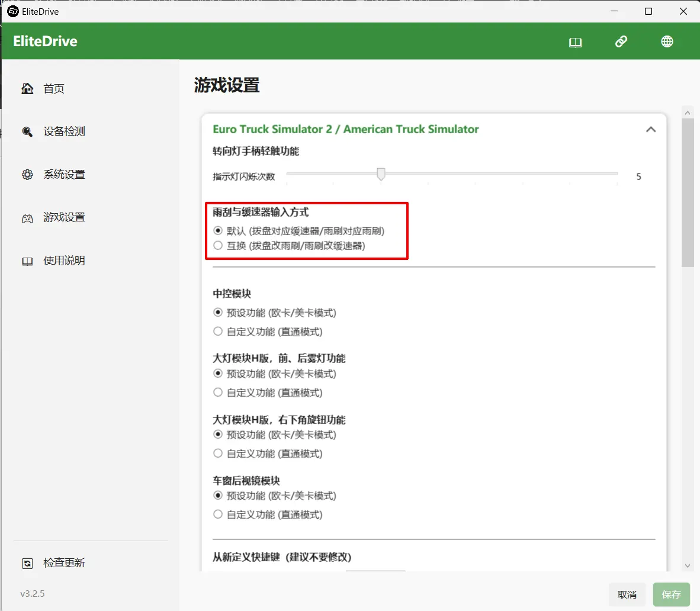Close the EliteDrive window
The width and height of the screenshot is (700, 611).
tap(683, 11)
